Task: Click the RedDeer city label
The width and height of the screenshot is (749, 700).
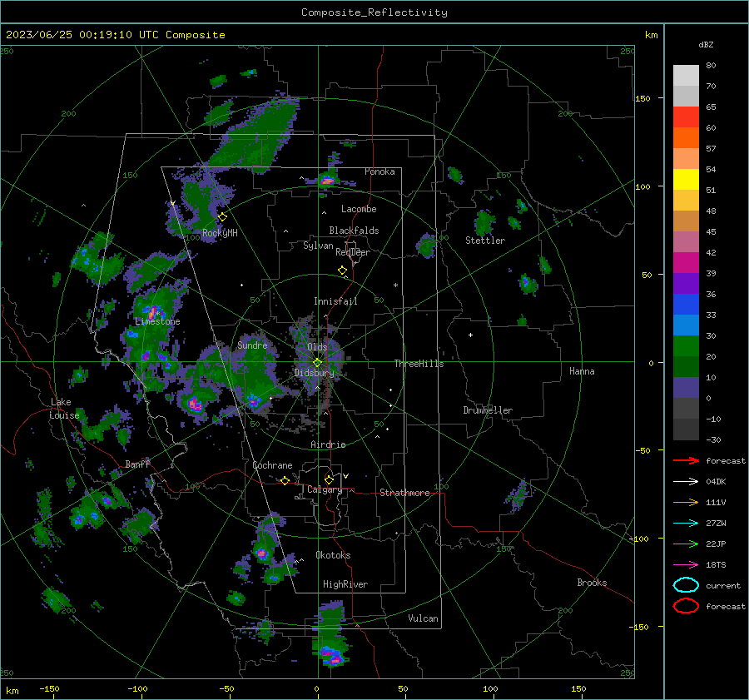Action: tap(353, 252)
